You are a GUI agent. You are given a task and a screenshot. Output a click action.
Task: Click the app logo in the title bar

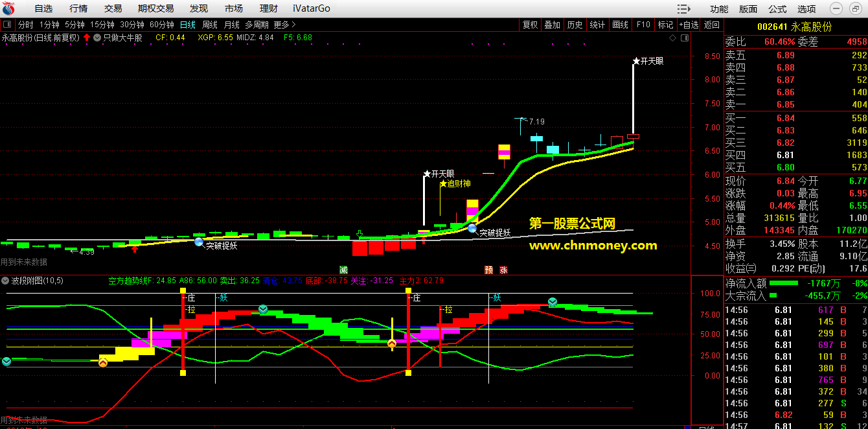coord(9,8)
